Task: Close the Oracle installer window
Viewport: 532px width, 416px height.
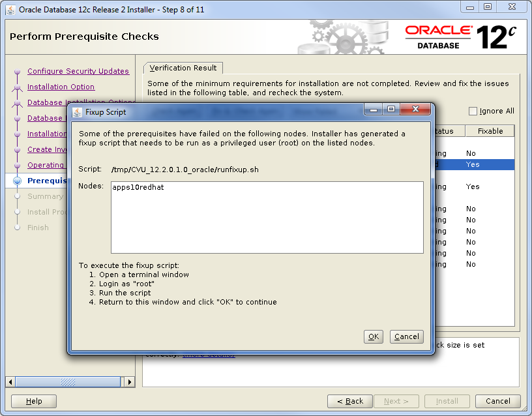Action: 512,7
